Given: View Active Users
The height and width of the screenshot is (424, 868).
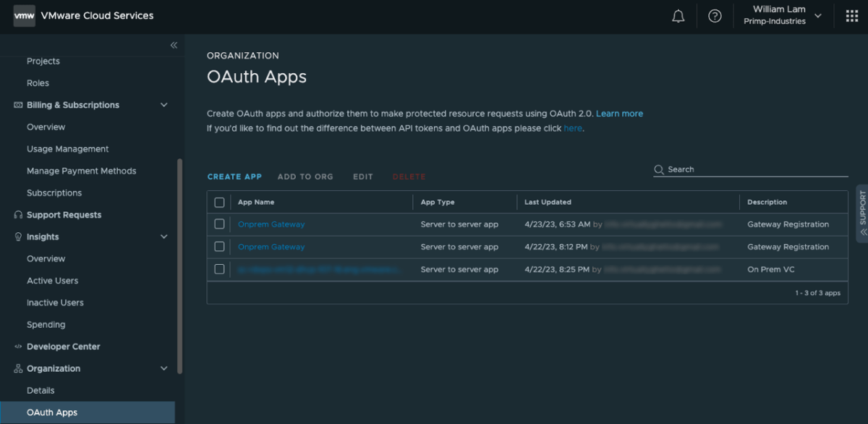Looking at the screenshot, I should point(52,281).
